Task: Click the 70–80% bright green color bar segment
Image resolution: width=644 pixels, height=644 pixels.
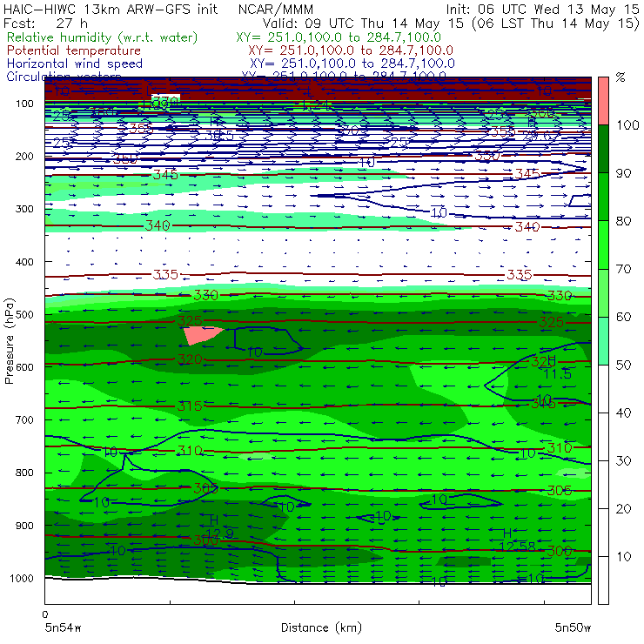Action: pos(603,245)
